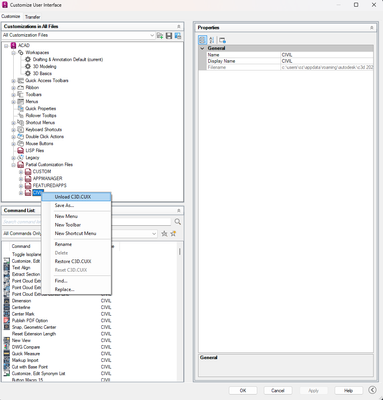Expand the Ribbon tree node
This screenshot has height=400, width=383.
click(13, 88)
